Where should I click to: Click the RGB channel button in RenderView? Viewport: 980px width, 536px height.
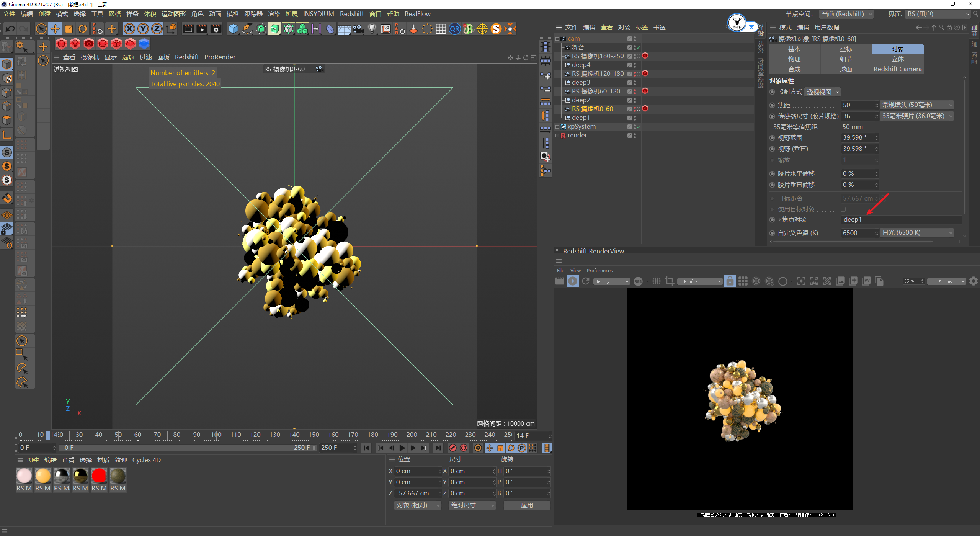pos(638,281)
